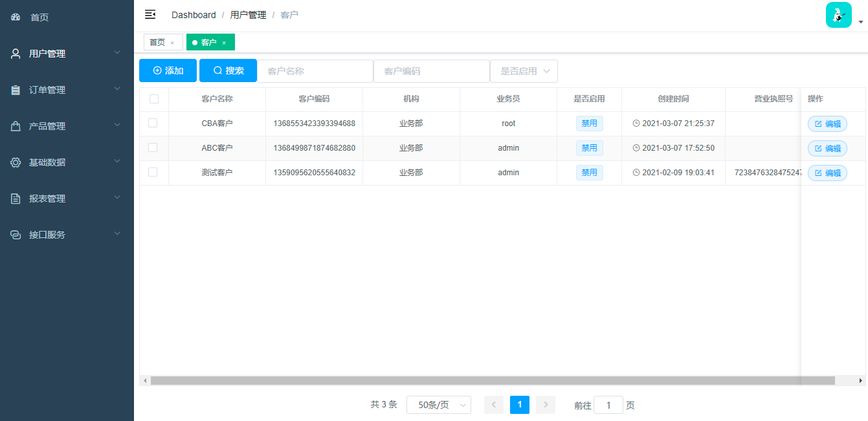
Task: Open the 是否启用 filter dropdown
Action: coord(524,71)
